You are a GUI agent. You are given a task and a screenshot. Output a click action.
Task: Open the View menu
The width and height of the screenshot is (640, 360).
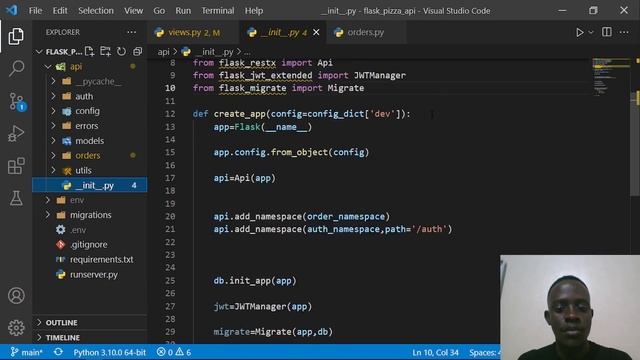point(133,11)
